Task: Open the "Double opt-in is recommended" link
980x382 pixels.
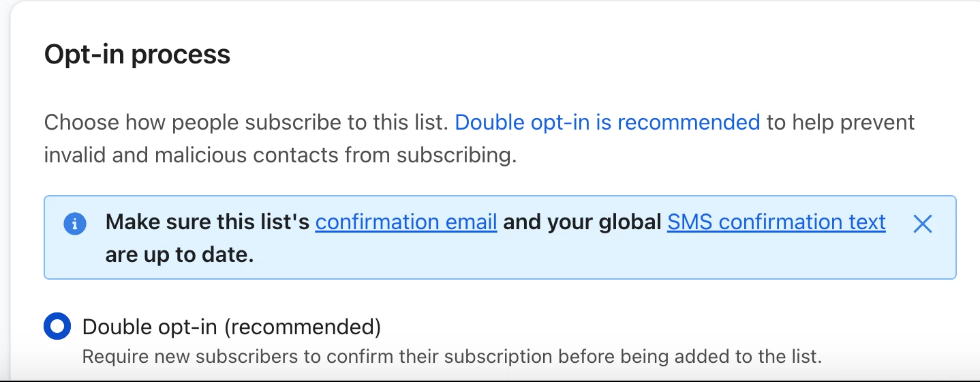Action: [607, 123]
